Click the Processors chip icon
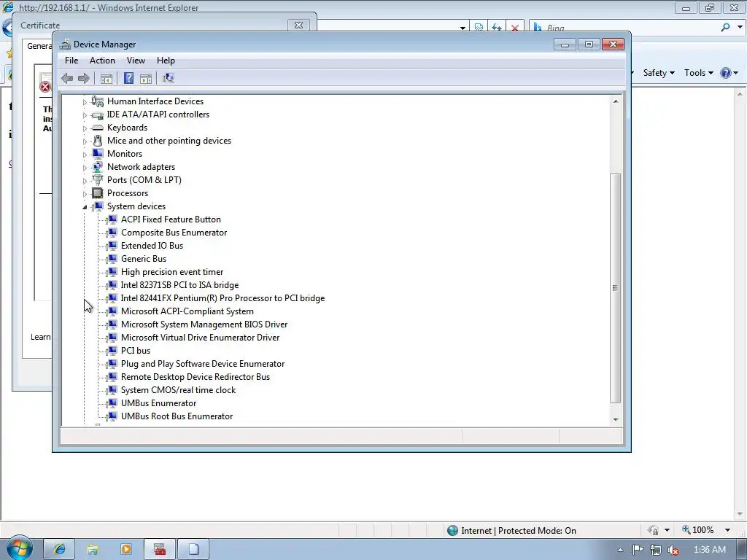Viewport: 747px width, 560px height. coord(97,192)
